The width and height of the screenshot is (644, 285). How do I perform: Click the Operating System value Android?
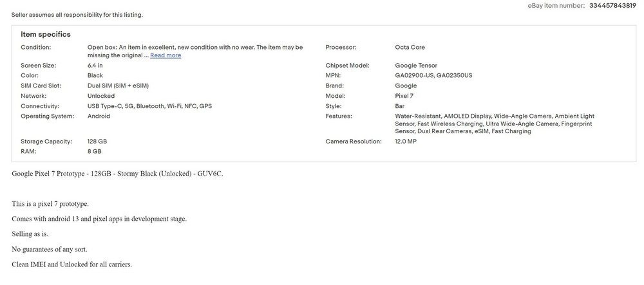click(x=99, y=116)
